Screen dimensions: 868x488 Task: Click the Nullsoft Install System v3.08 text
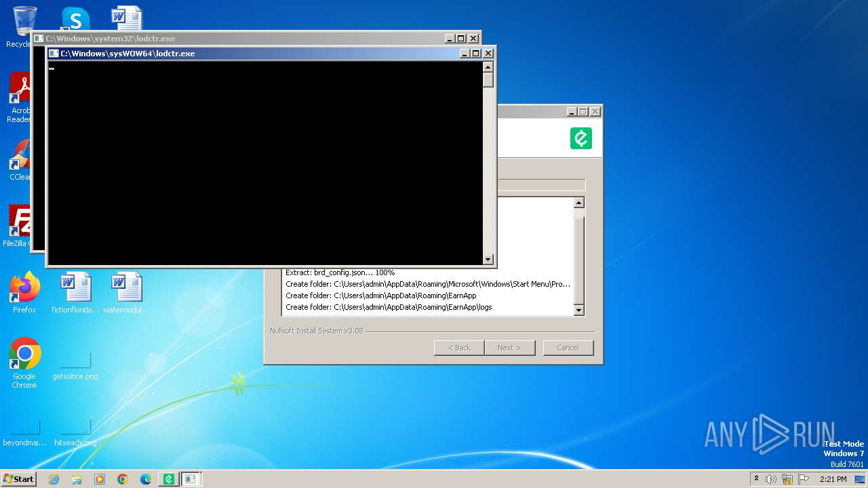317,331
